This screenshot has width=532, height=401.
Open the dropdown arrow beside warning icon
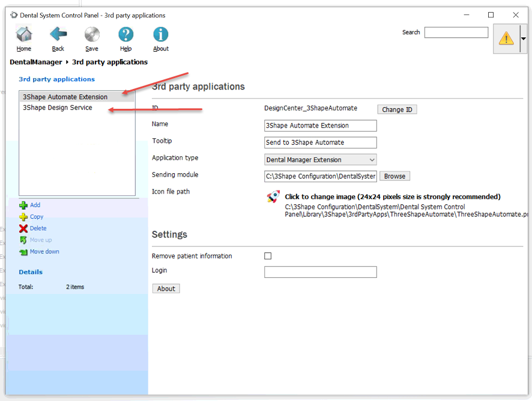[523, 39]
